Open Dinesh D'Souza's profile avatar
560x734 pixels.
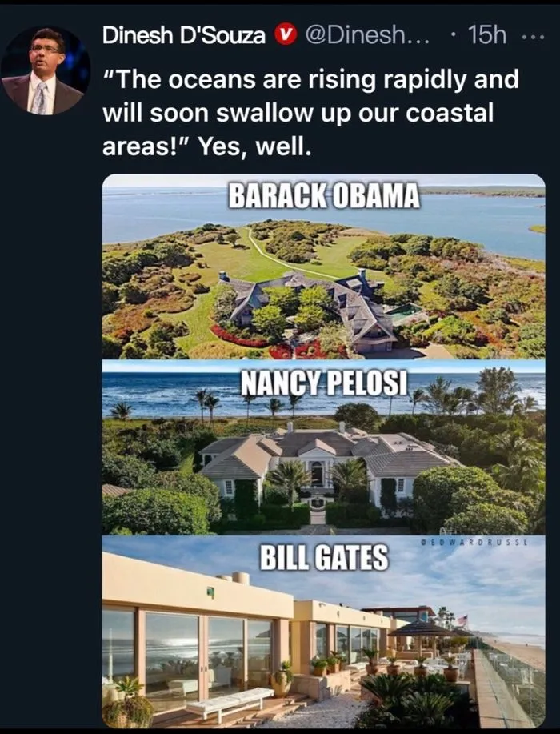44,70
